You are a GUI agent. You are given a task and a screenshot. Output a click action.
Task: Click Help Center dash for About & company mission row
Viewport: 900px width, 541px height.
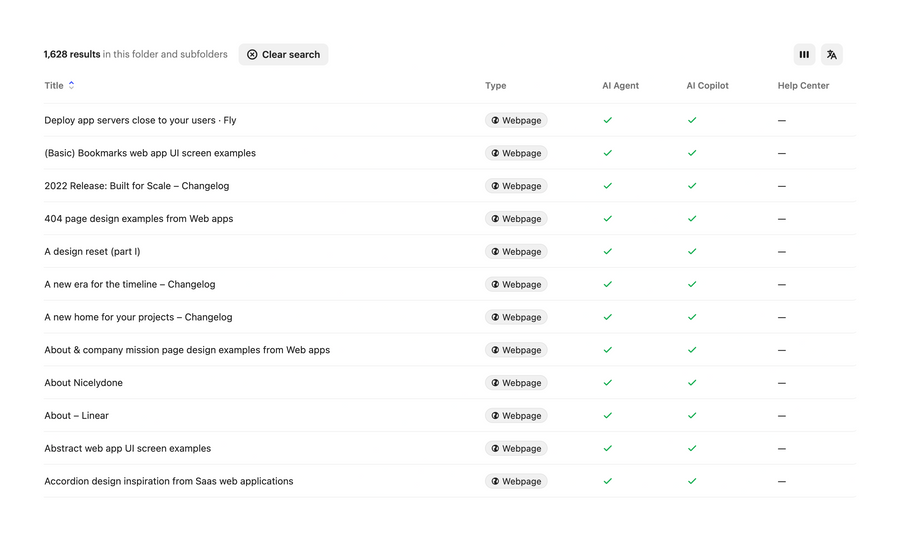782,350
